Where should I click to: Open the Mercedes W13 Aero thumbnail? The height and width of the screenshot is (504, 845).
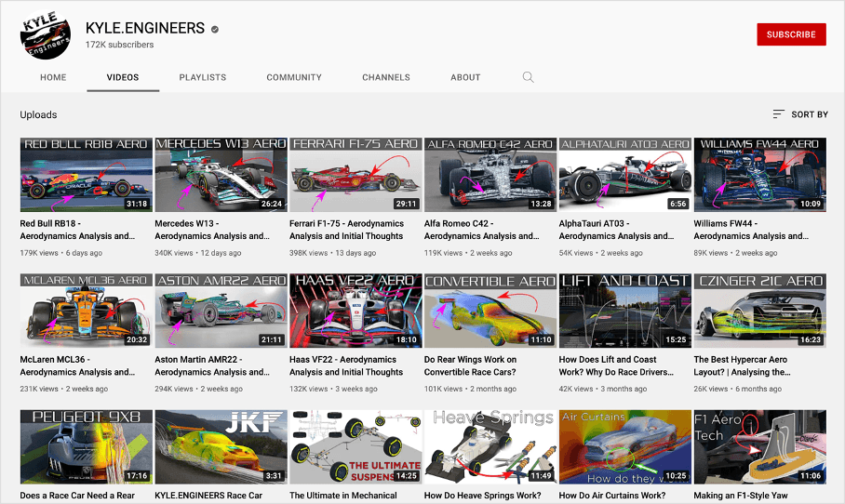point(221,175)
